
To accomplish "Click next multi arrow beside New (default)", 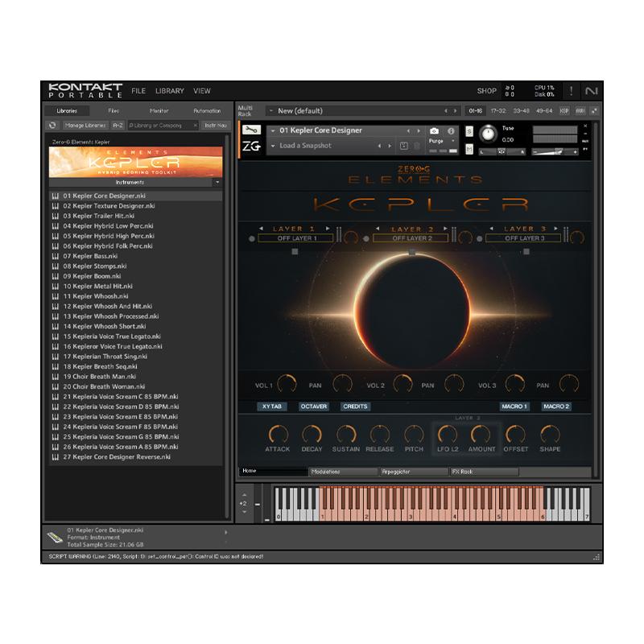I will (x=455, y=111).
